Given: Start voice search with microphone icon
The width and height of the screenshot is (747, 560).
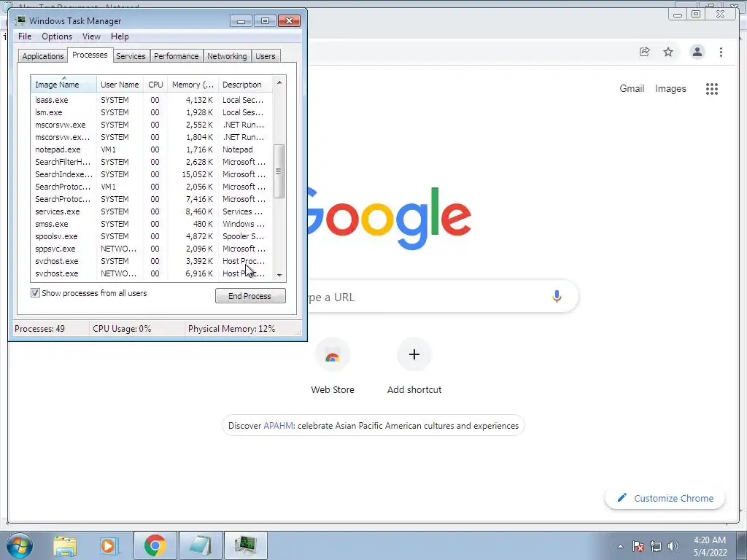Looking at the screenshot, I should tap(557, 296).
